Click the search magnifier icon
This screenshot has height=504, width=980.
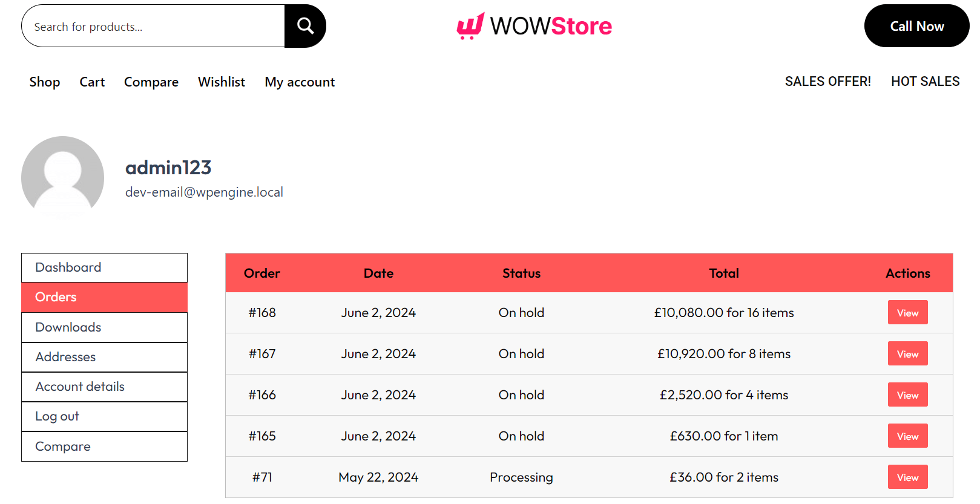[304, 25]
